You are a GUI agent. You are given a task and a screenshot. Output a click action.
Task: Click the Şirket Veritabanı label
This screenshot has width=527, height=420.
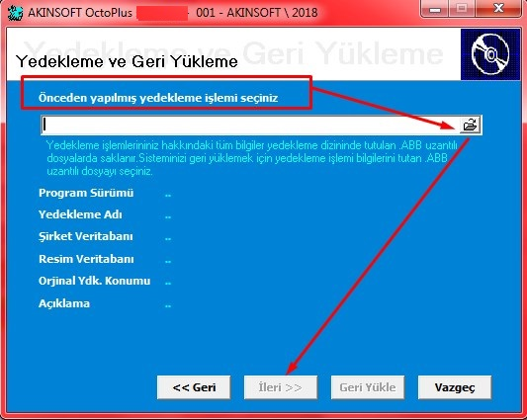tap(86, 236)
